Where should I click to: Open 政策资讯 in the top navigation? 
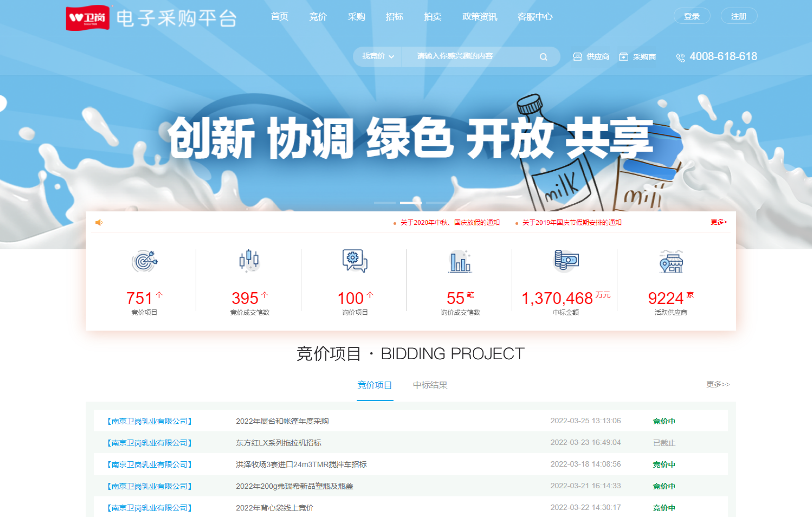point(479,17)
